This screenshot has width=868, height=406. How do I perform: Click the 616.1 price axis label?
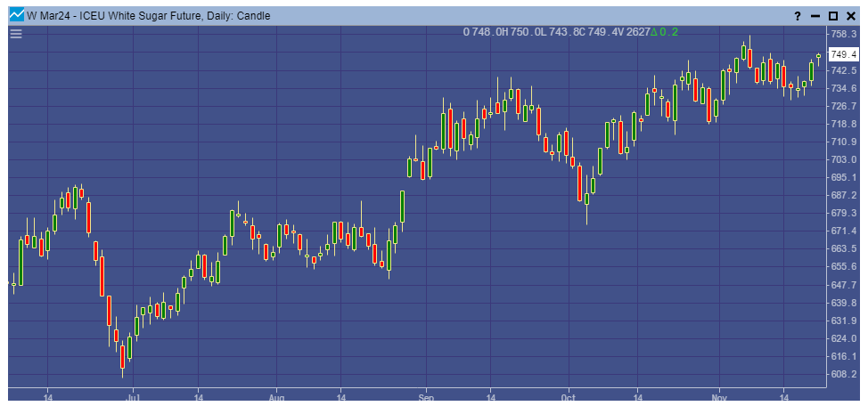pos(843,355)
